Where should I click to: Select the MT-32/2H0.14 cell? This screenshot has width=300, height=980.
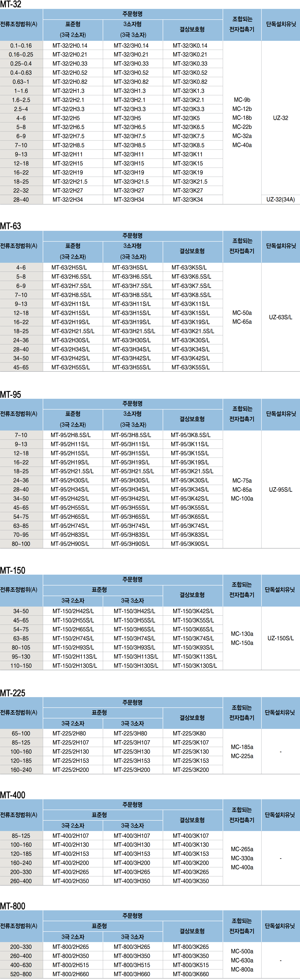click(70, 46)
